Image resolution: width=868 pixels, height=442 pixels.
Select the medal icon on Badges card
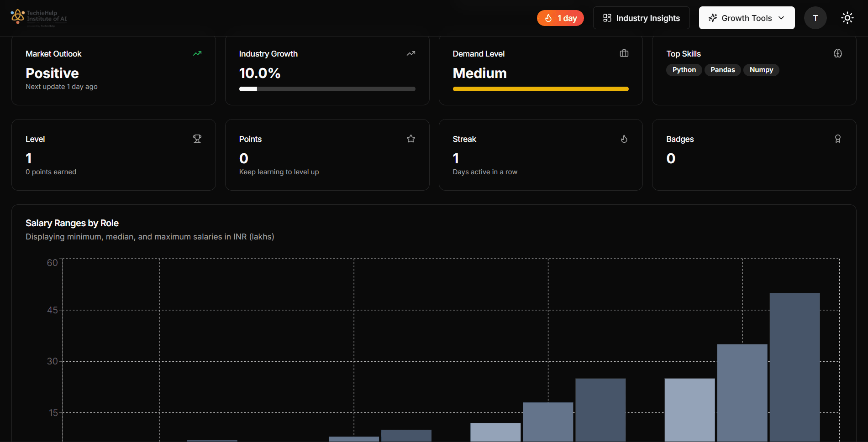(838, 139)
